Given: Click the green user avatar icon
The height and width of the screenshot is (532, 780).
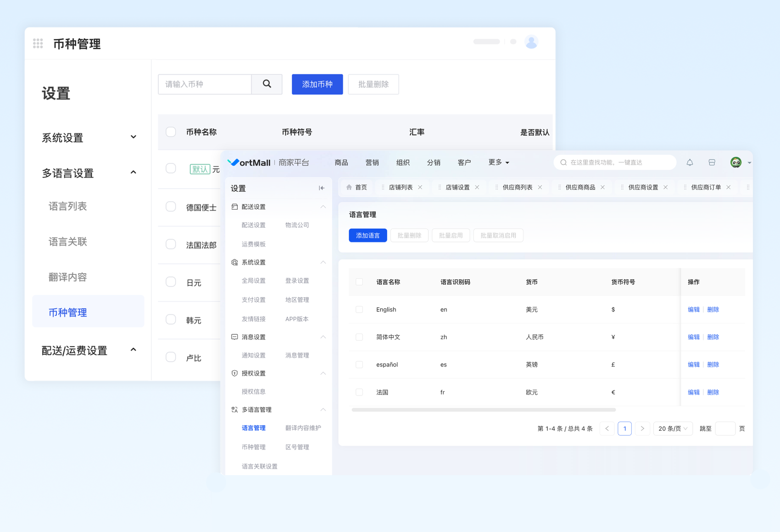Looking at the screenshot, I should point(736,162).
